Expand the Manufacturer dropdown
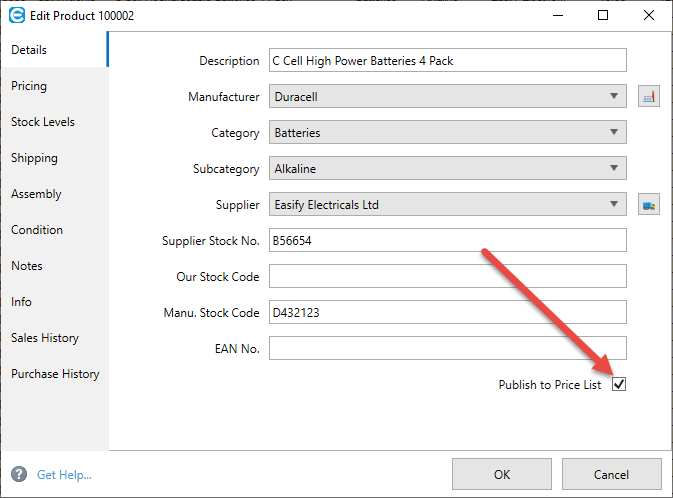This screenshot has width=673, height=498. (613, 97)
